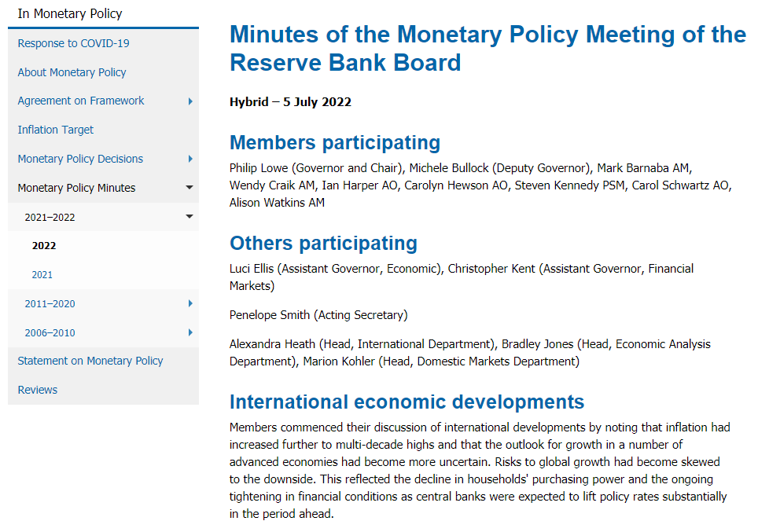Image resolution: width=769 pixels, height=532 pixels.
Task: Select the 2021 minutes entry
Action: pyautogui.click(x=42, y=275)
